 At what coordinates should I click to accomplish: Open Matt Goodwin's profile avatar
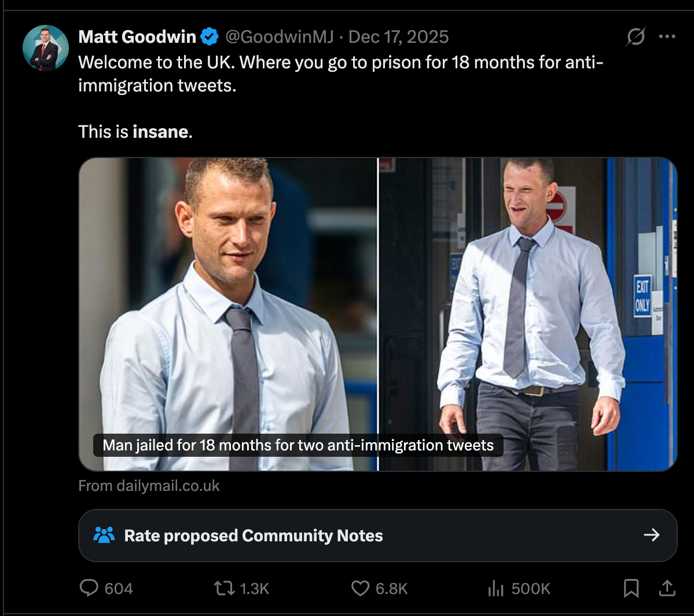coord(46,48)
